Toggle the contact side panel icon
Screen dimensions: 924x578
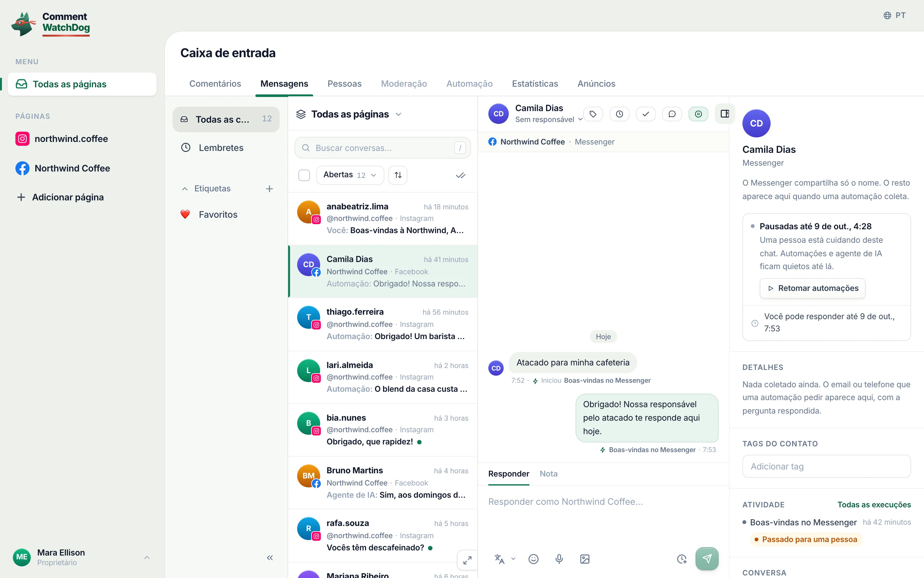(725, 114)
